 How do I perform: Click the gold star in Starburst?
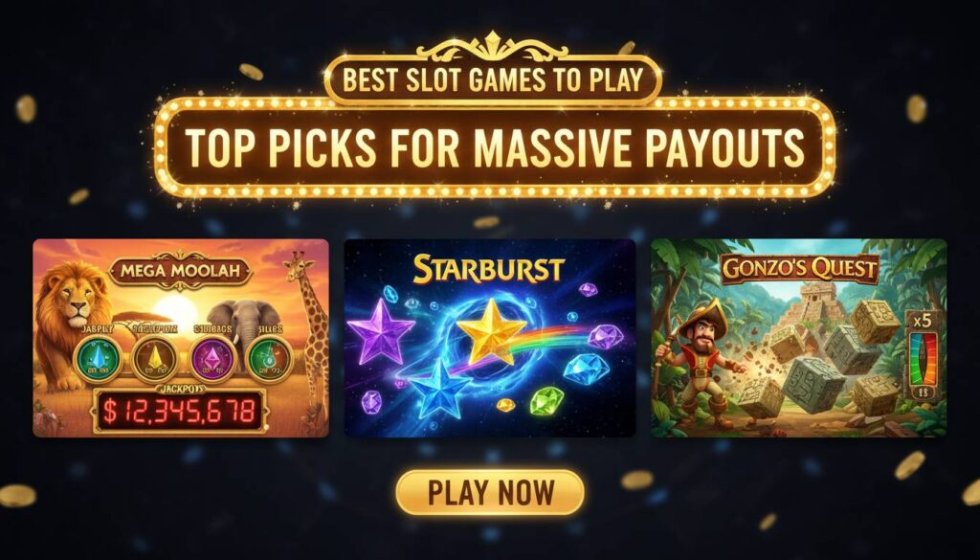tap(491, 331)
